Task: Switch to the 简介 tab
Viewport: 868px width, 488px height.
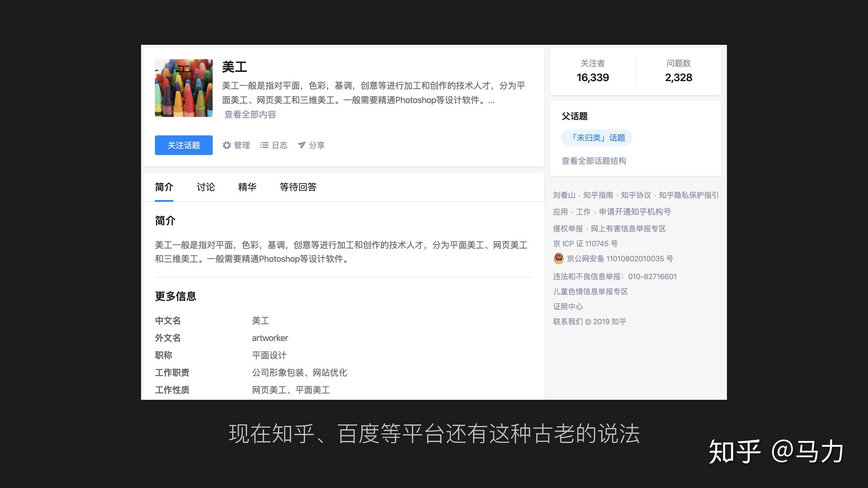Action: click(164, 187)
